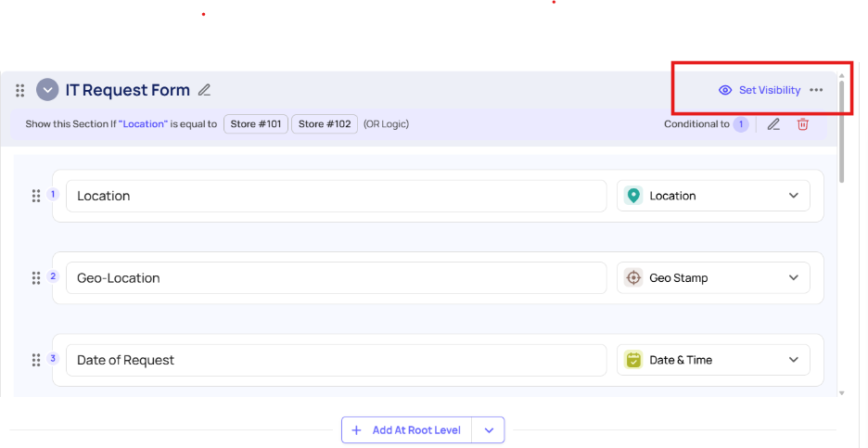Click the Store #102 condition tag
The width and height of the screenshot is (868, 448).
(324, 124)
